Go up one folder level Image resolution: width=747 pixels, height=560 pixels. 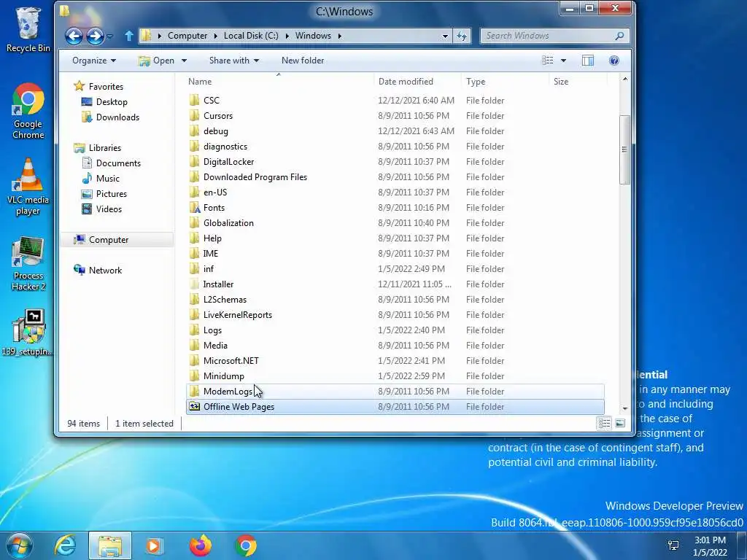[128, 36]
